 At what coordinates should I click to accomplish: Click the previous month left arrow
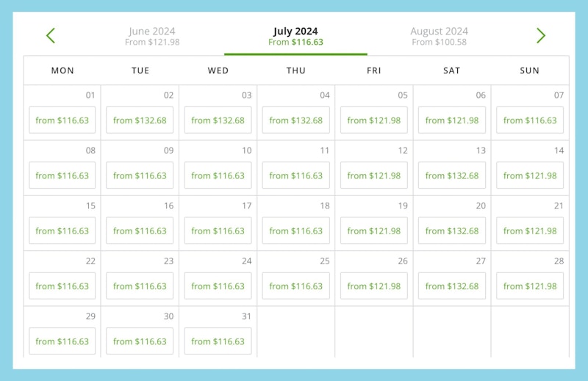pos(51,35)
